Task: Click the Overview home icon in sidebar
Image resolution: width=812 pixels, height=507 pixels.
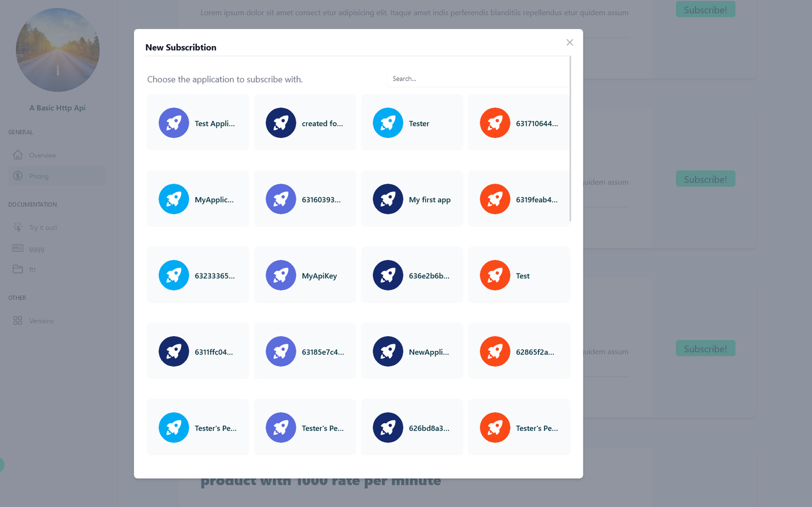Action: [x=18, y=155]
